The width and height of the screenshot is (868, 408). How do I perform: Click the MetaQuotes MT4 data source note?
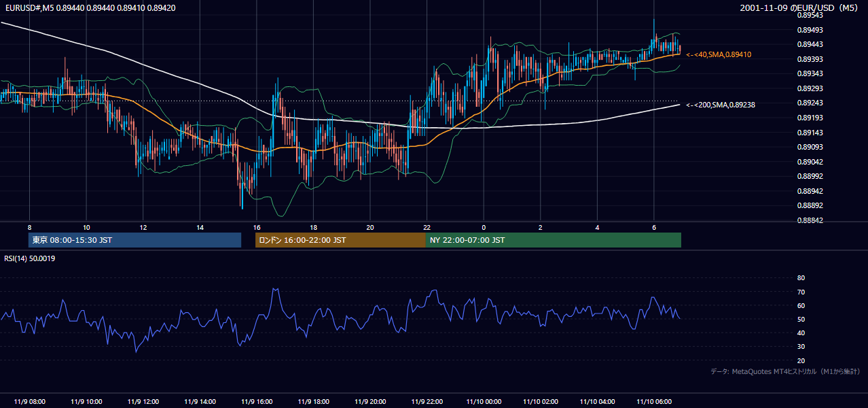click(785, 371)
